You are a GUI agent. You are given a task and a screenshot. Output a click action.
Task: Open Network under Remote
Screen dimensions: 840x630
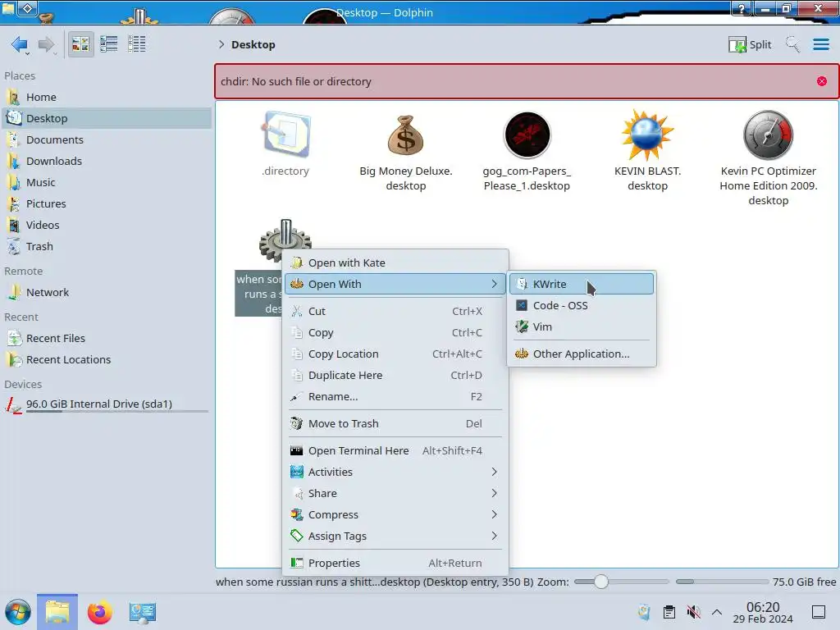point(107,293)
